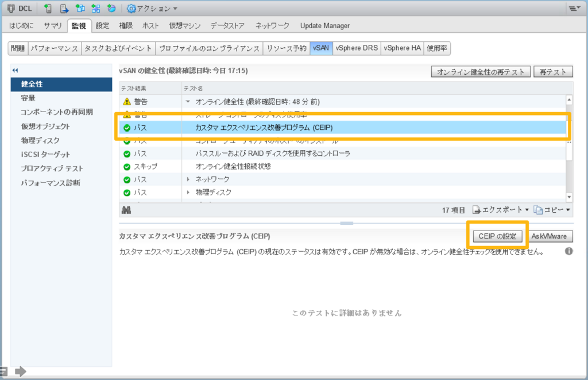Viewport: 588px width, 380px height.
Task: Click the test list scrollbar up arrow
Action: pos(569,100)
